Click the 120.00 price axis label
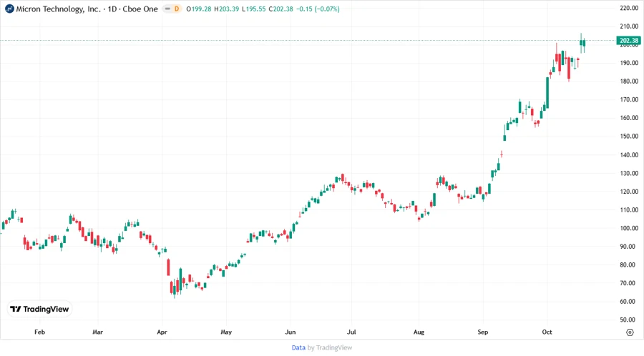Viewport: 644px width, 356px height. [629, 192]
